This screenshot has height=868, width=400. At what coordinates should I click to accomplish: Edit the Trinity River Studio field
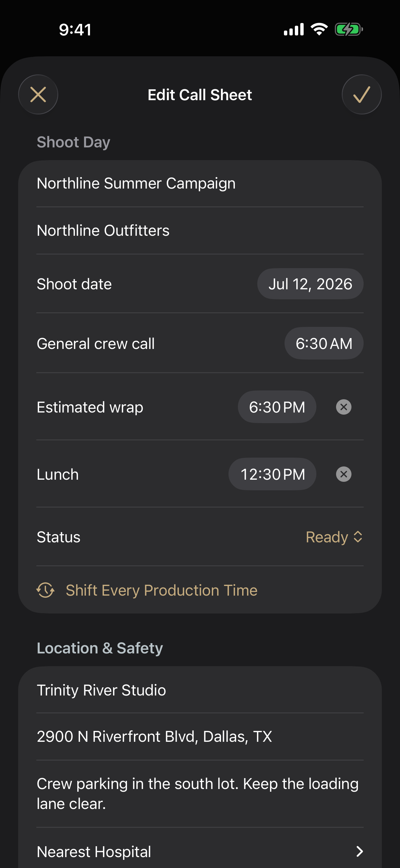pos(200,690)
